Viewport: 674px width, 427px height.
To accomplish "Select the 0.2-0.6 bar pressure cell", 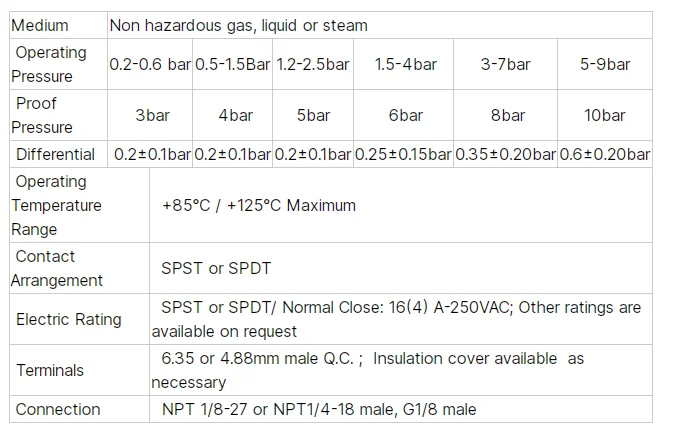I will point(150,64).
